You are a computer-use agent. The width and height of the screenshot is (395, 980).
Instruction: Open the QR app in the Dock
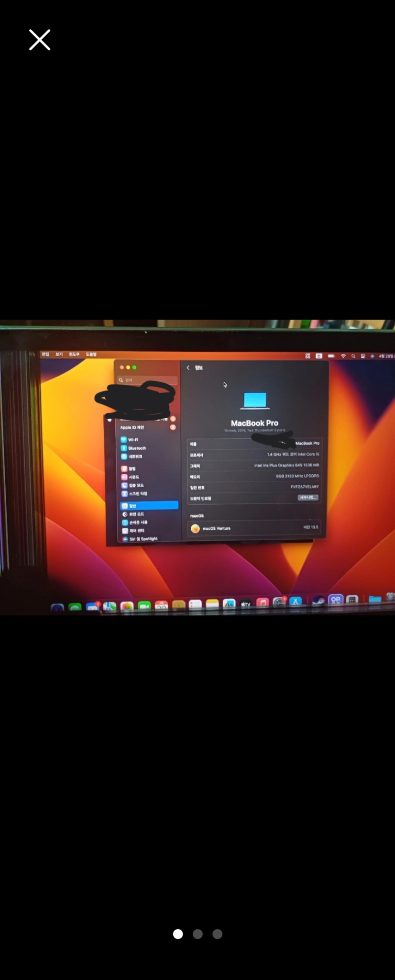pyautogui.click(x=336, y=600)
